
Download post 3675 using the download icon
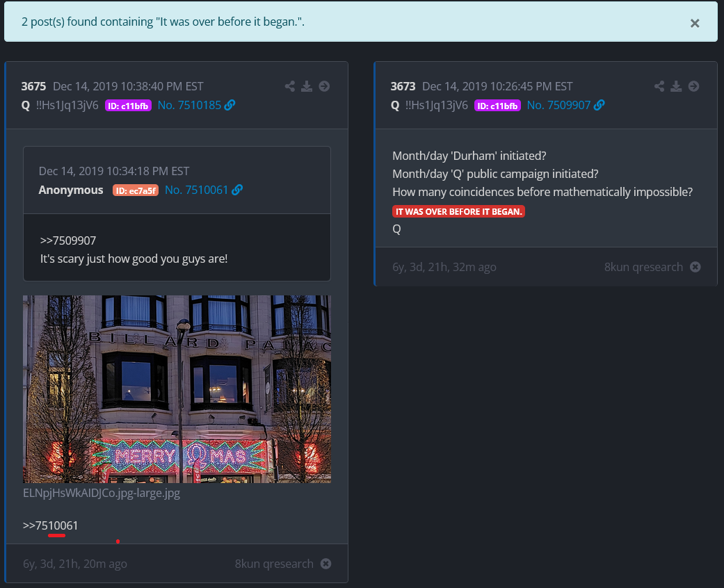307,86
